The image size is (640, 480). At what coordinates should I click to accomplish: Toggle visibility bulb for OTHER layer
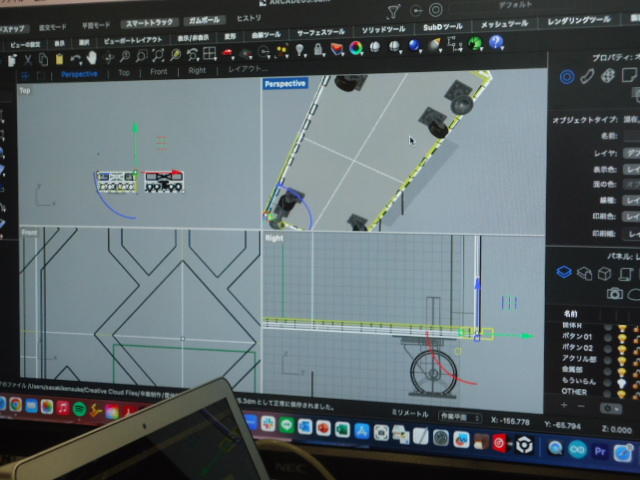tap(622, 394)
